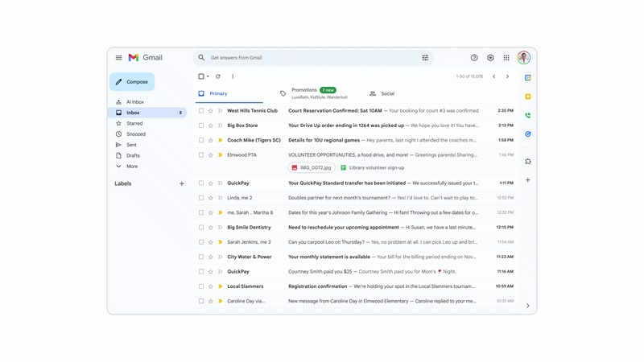Go to older messages arrow
Viewport: 644px width, 362px height.
[508, 76]
